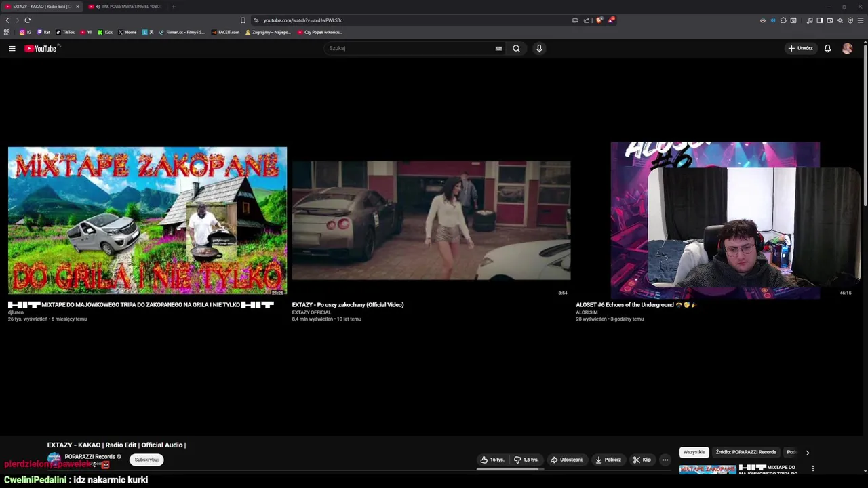Click the Szukaj search input field
This screenshot has width=868, height=488.
(410, 48)
